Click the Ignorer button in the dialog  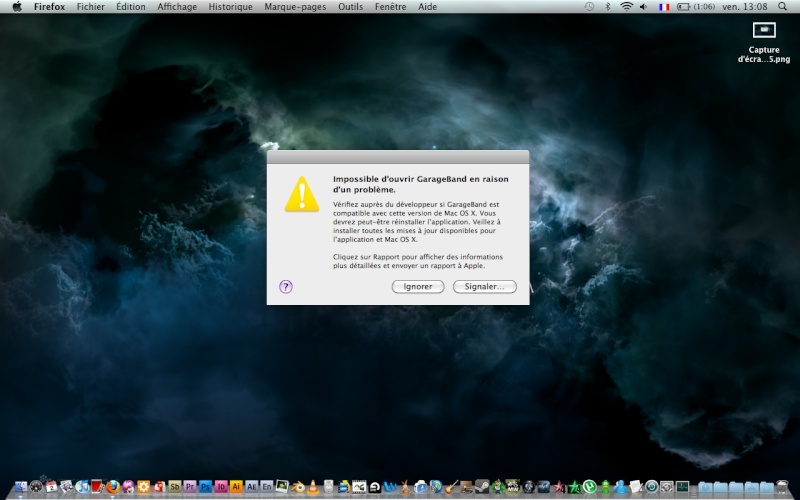[x=418, y=287]
